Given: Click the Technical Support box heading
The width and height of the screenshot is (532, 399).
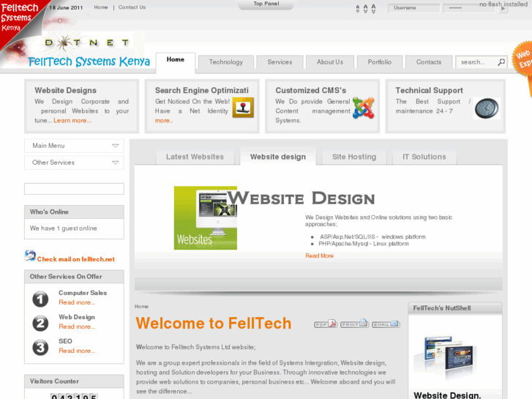Looking at the screenshot, I should click(430, 90).
